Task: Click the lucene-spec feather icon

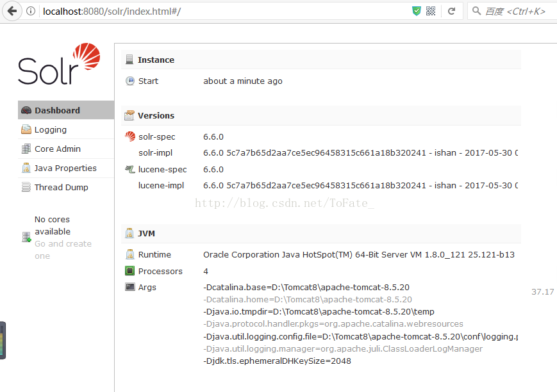Action: pyautogui.click(x=130, y=169)
